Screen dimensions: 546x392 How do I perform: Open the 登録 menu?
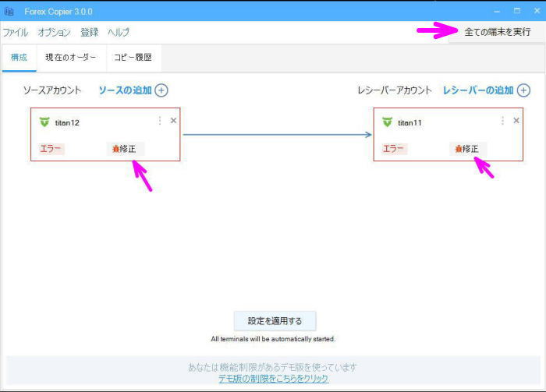click(90, 33)
